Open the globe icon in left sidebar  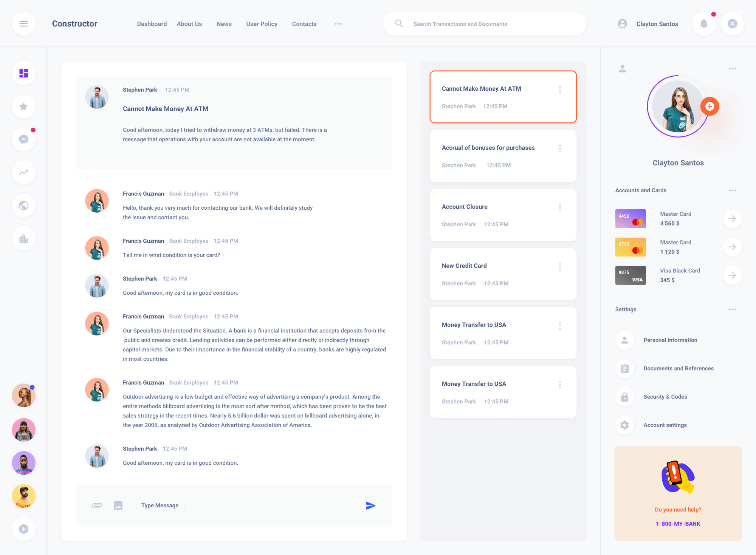tap(23, 206)
